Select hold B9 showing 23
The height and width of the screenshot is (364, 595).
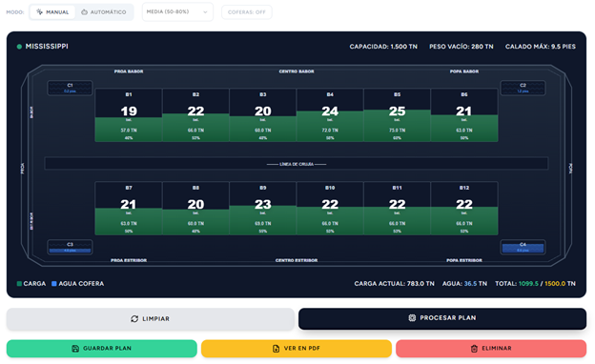[x=262, y=209]
